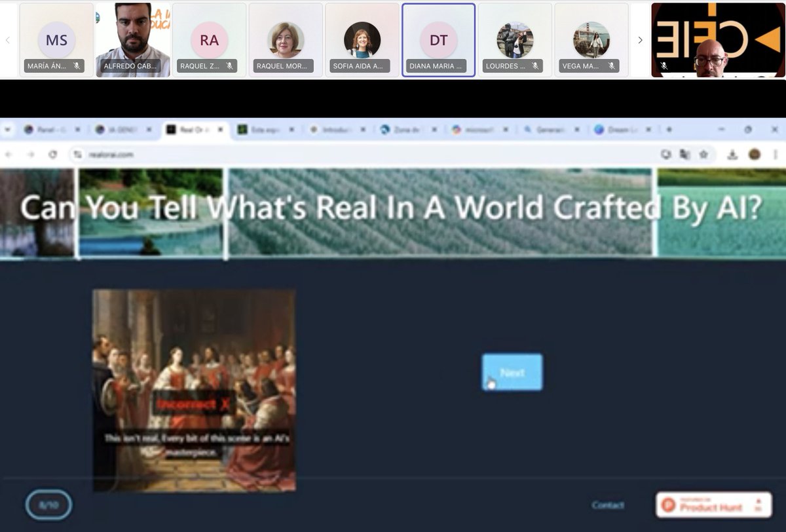
Task: Switch to the Zona de browser tab
Action: click(408, 130)
